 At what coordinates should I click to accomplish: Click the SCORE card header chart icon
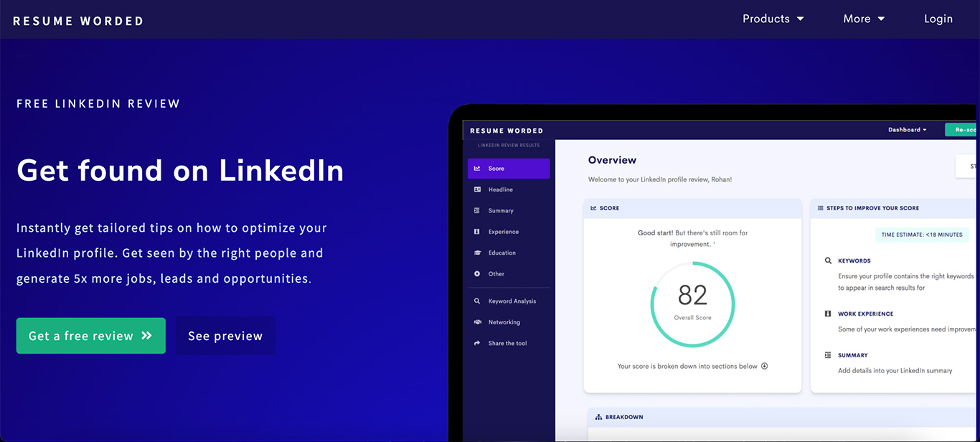click(594, 208)
